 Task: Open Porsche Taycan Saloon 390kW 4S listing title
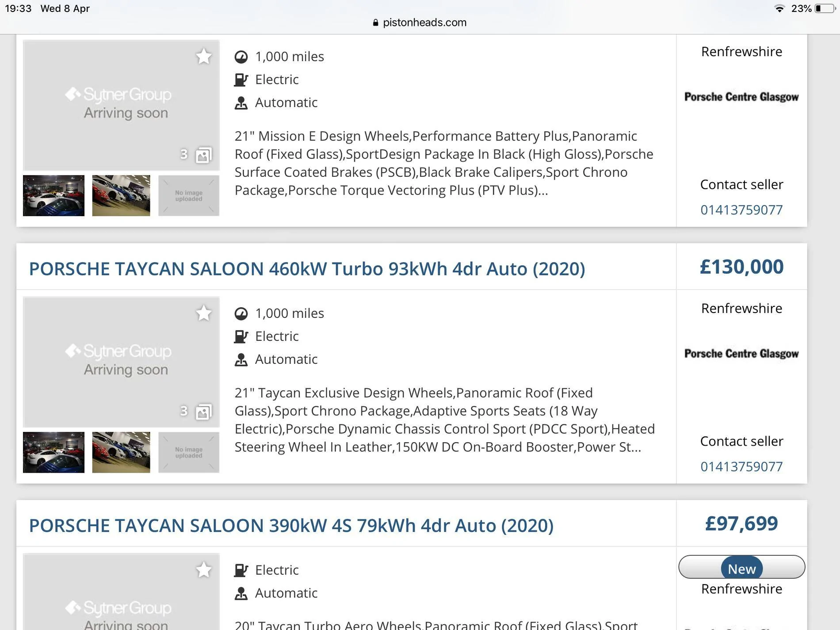[x=291, y=526]
